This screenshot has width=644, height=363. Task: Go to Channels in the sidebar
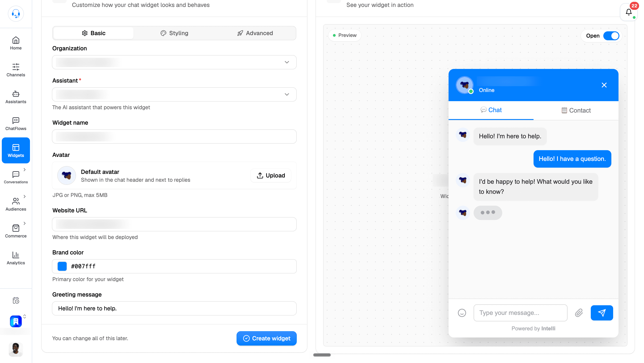click(x=16, y=70)
